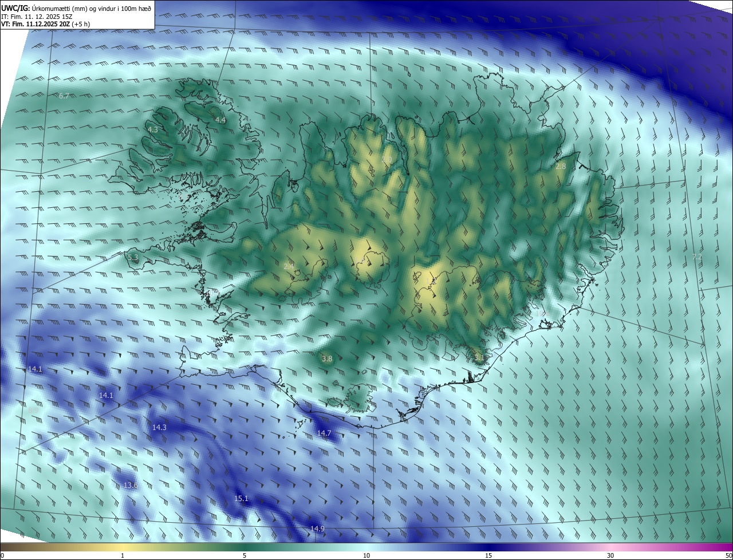This screenshot has width=733, height=560.
Task: Click the 14.3 precipitation value
Action: (159, 427)
